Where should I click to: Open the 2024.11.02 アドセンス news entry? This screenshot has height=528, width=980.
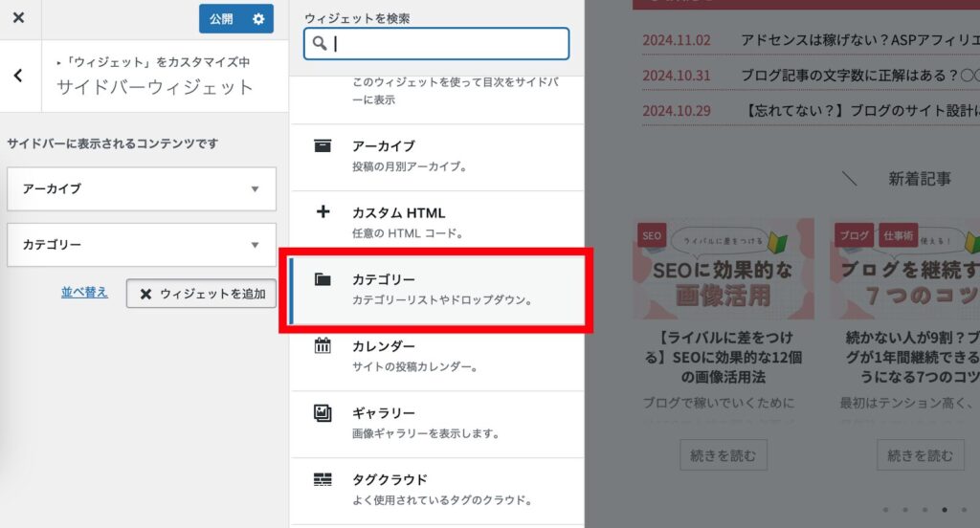click(811, 40)
